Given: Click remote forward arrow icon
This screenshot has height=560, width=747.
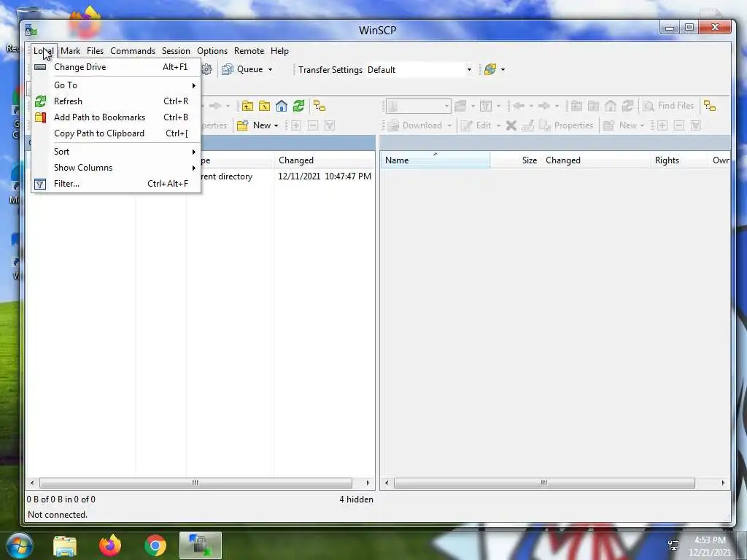Looking at the screenshot, I should [x=544, y=106].
